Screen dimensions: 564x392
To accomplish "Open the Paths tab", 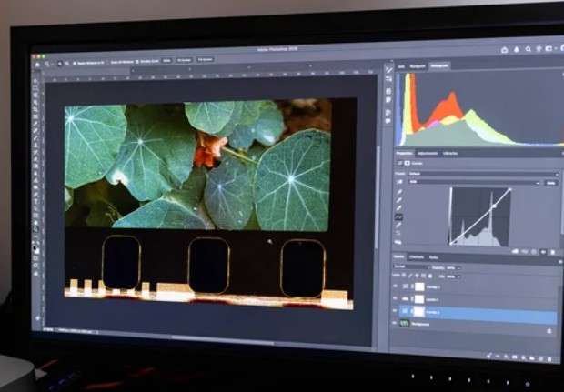I will pyautogui.click(x=434, y=257).
